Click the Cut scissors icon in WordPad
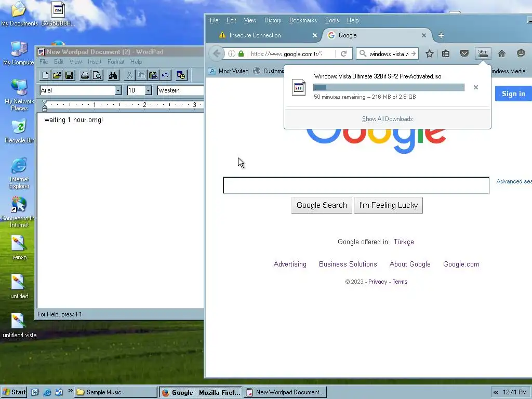This screenshot has width=532, height=399. [129, 75]
